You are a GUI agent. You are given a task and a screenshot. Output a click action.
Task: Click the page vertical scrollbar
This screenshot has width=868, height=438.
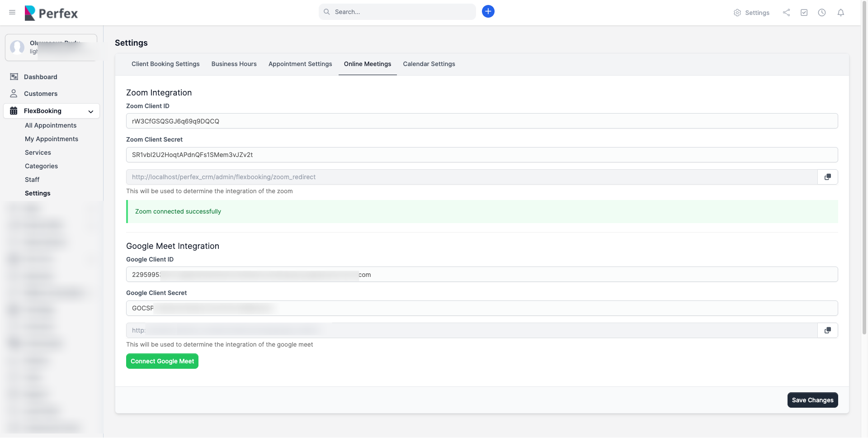864,167
